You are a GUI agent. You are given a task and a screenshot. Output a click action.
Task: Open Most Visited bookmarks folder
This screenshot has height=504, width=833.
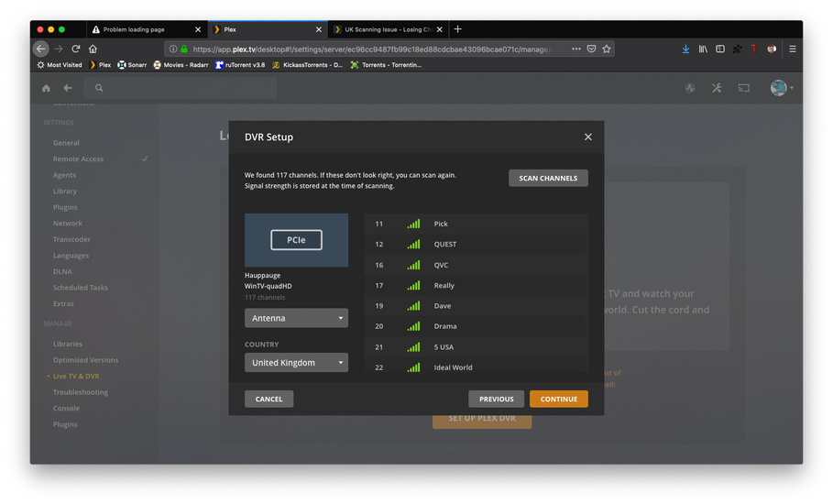(59, 65)
